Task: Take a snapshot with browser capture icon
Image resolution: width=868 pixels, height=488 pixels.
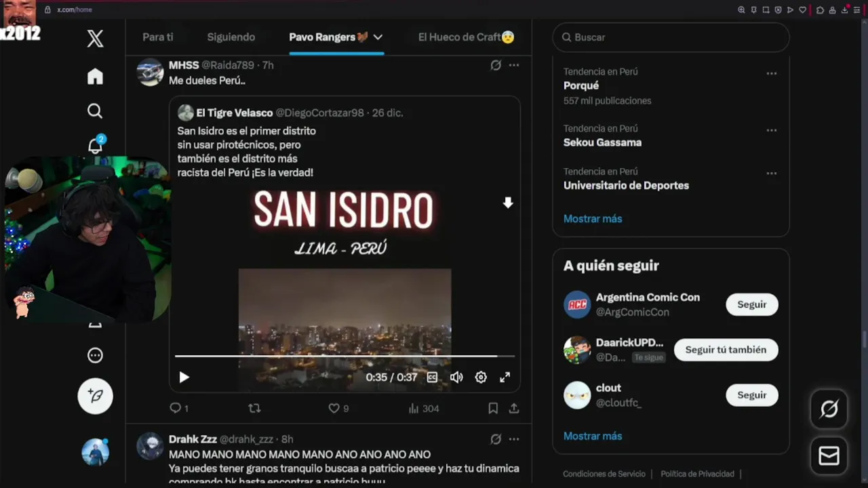Action: (766, 9)
